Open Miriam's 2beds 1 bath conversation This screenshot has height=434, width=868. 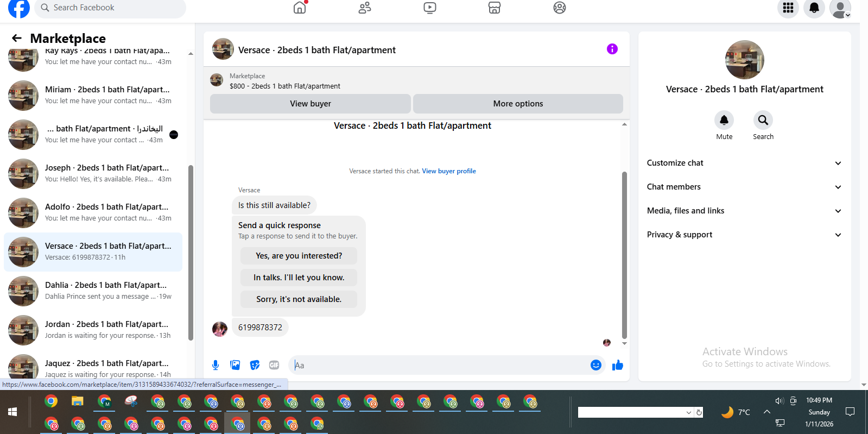pos(93,95)
